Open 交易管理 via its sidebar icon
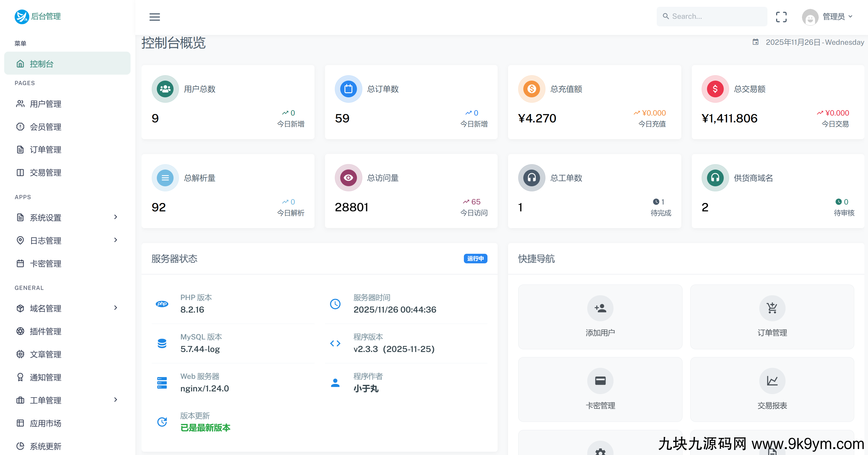Image resolution: width=868 pixels, height=455 pixels. pos(20,173)
